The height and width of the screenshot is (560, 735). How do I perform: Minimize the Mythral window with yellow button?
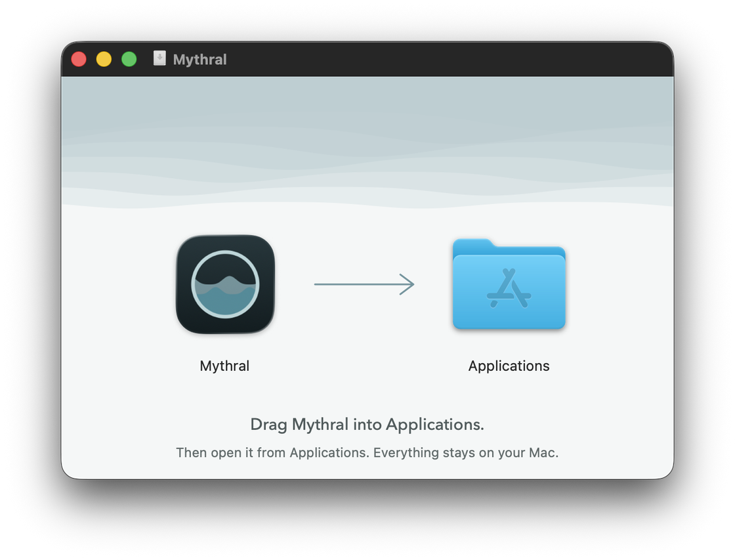pos(104,59)
